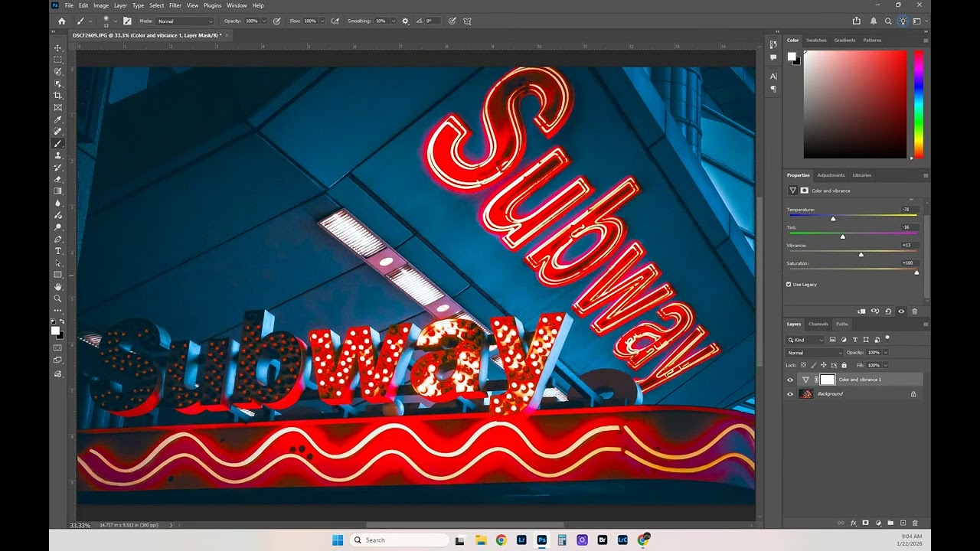Toggle pressure for opacity in options bar
Screen dimensions: 980x551
(x=276, y=21)
